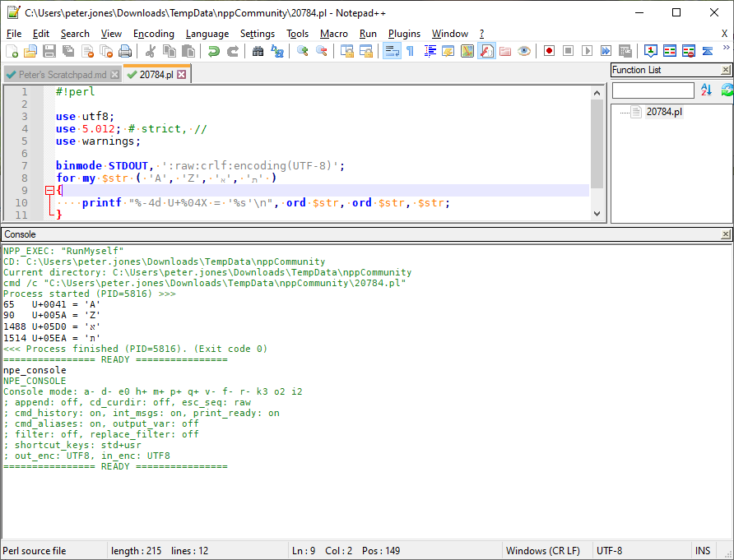The width and height of the screenshot is (734, 560).
Task: Close the 20784.pl tab
Action: tap(182, 74)
